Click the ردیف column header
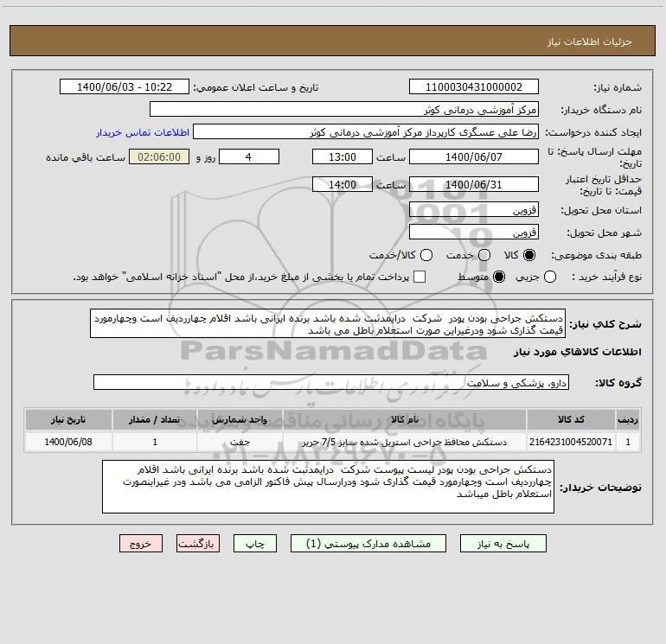The height and width of the screenshot is (644, 666). tap(628, 419)
